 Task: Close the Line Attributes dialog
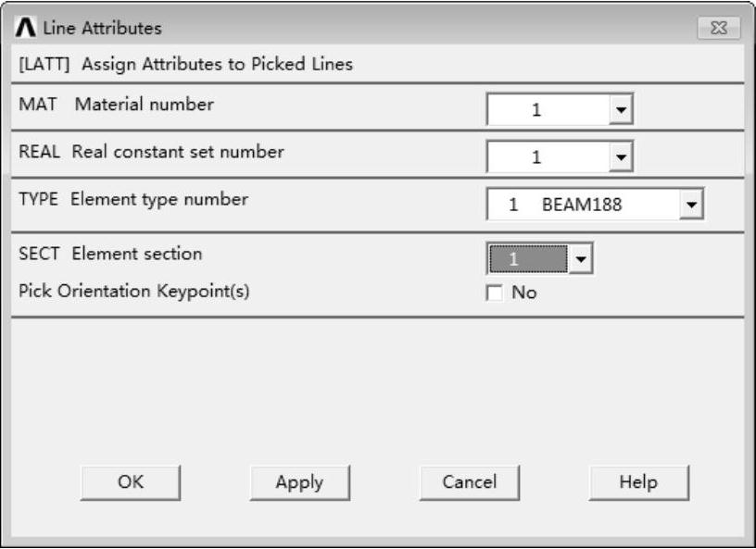[718, 29]
